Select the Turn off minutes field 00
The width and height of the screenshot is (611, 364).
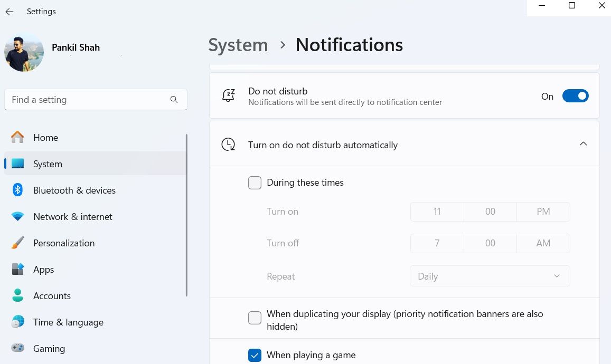coord(490,243)
